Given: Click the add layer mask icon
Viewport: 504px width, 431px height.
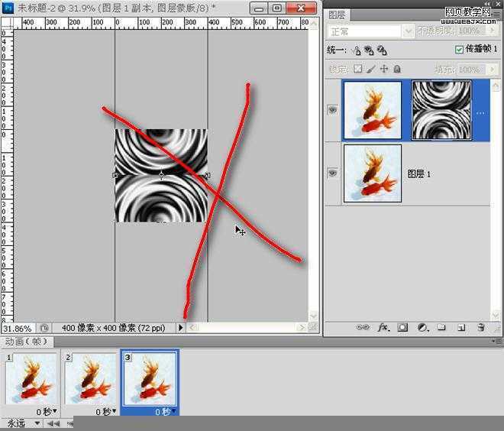Looking at the screenshot, I should pos(402,327).
